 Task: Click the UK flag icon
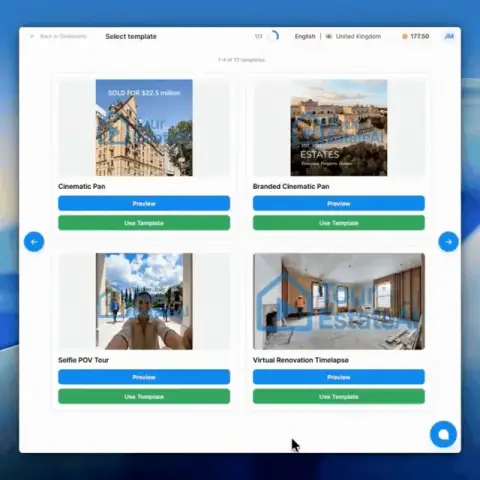click(329, 36)
